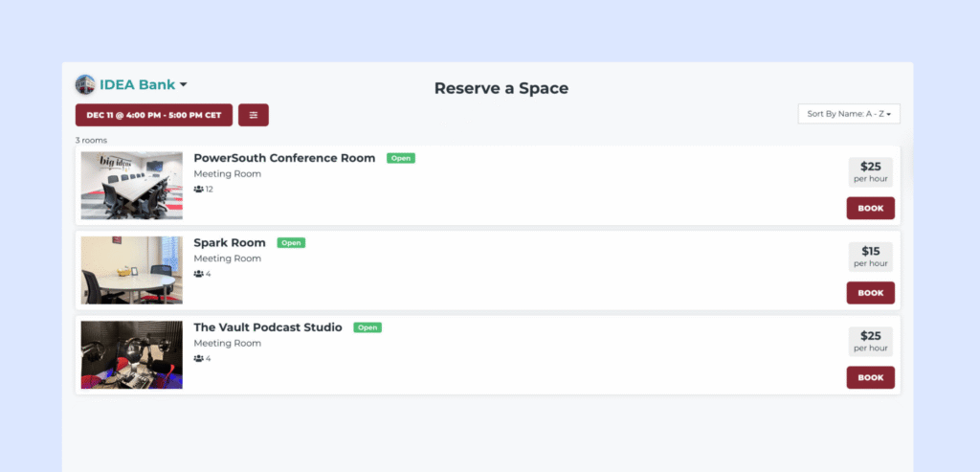Click 'Meeting Room' label under Spark Room
This screenshot has width=980, height=472.
pyautogui.click(x=228, y=258)
